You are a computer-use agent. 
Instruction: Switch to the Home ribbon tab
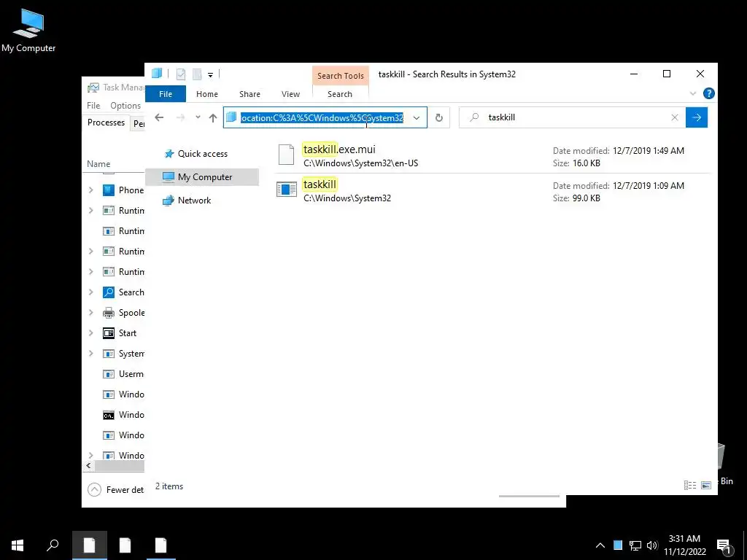[206, 94]
